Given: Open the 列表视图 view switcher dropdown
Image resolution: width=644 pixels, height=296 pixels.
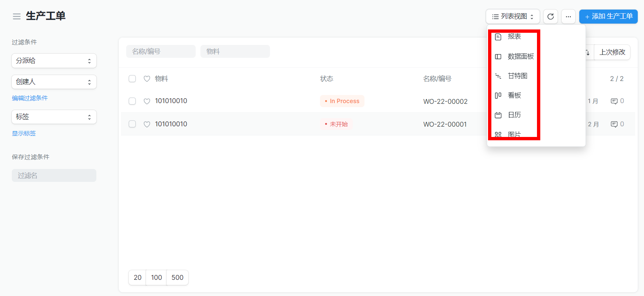Looking at the screenshot, I should (513, 17).
